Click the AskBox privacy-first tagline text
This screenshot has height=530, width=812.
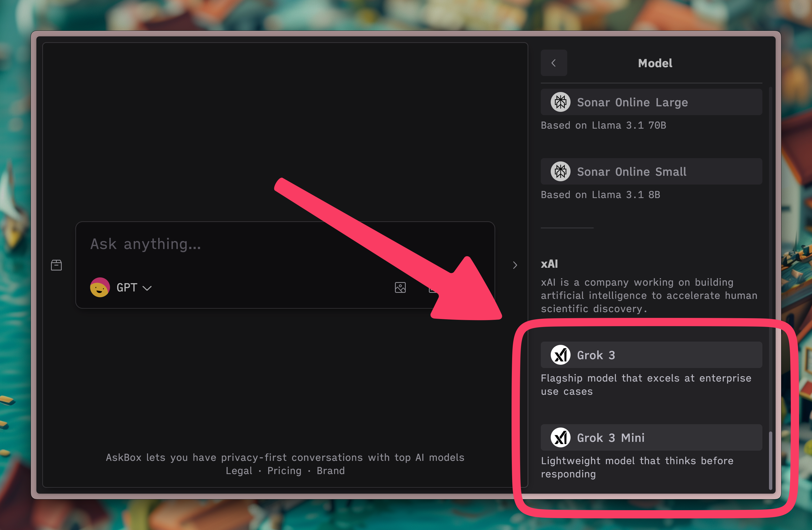coord(285,457)
